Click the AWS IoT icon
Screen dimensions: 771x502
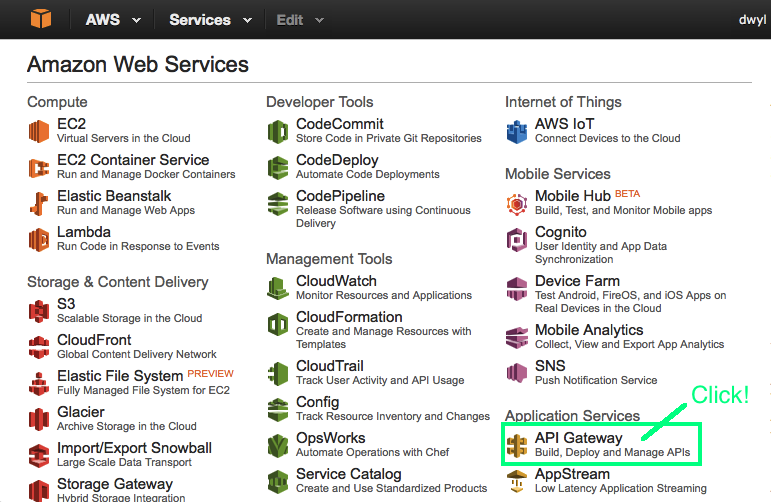coord(517,132)
